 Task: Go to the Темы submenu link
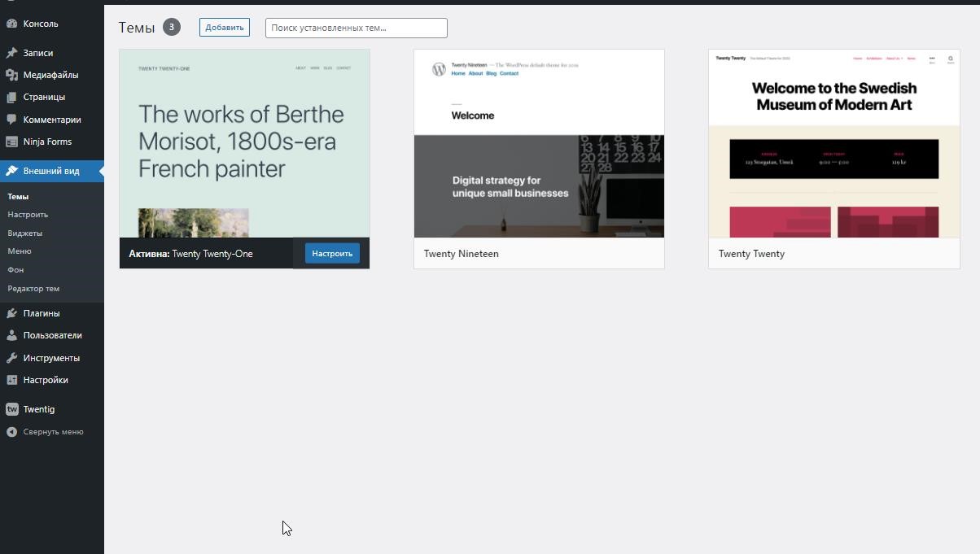pyautogui.click(x=18, y=196)
